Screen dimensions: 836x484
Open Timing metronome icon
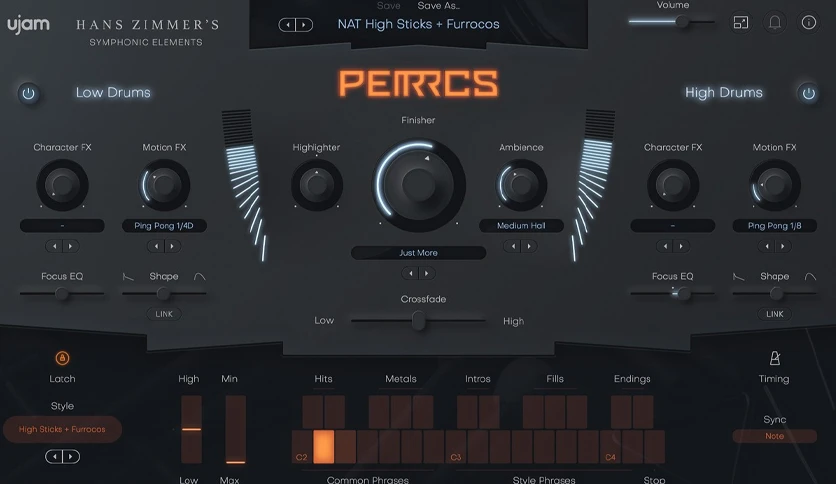775,358
